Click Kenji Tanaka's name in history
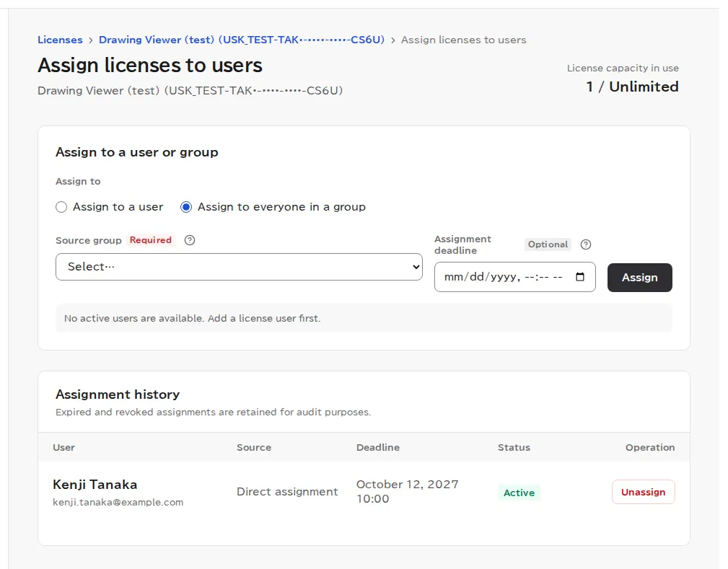This screenshot has width=728, height=569. 95,485
